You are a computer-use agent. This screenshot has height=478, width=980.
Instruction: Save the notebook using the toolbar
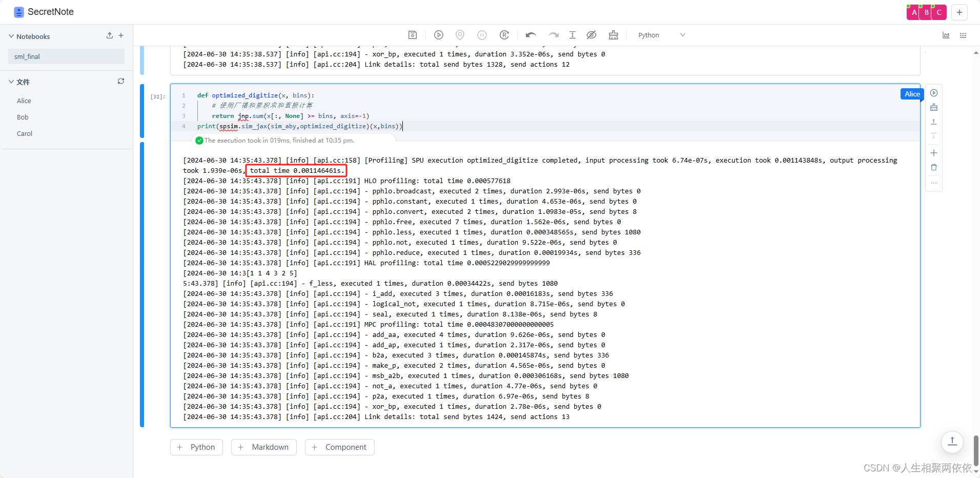[x=413, y=35]
